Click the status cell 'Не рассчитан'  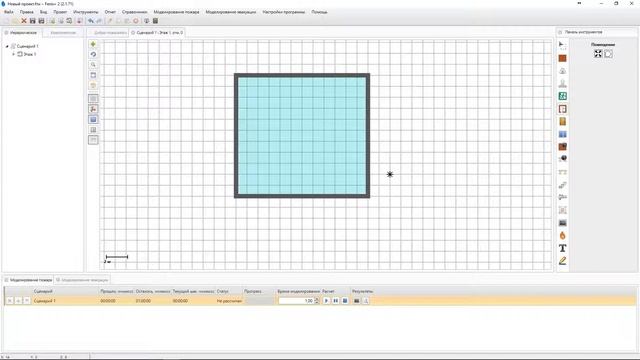229,301
